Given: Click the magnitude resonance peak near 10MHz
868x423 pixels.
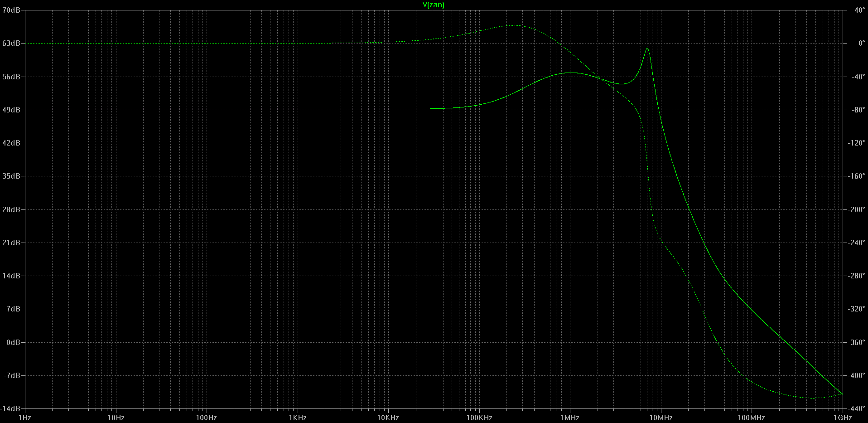Looking at the screenshot, I should (647, 49).
